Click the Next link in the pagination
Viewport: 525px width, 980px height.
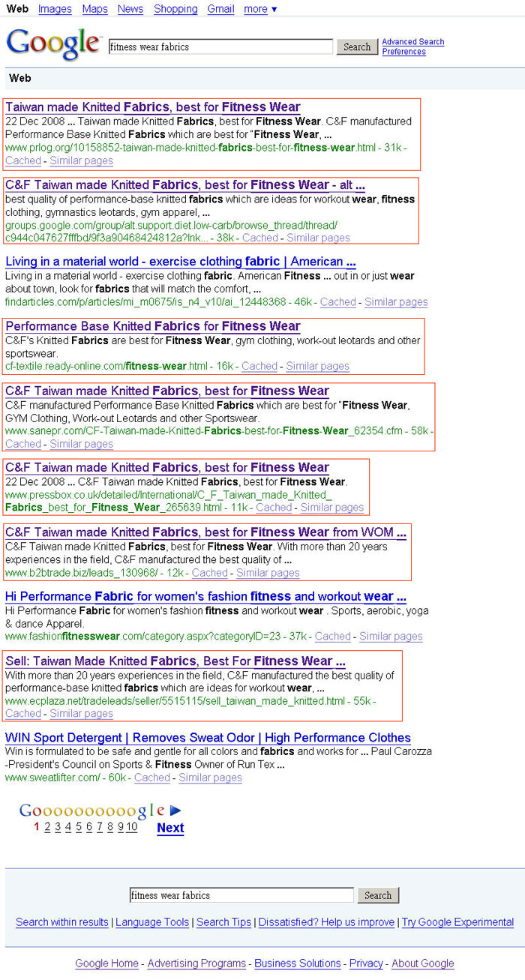[170, 828]
